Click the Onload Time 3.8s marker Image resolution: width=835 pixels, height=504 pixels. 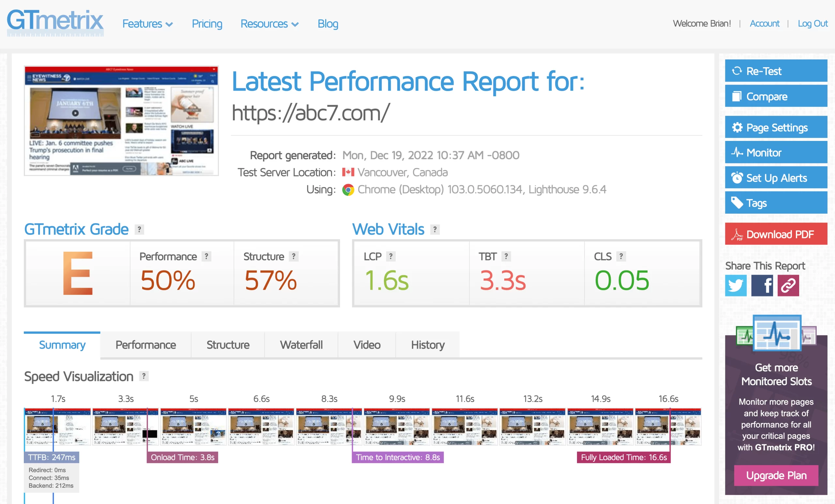click(x=182, y=457)
